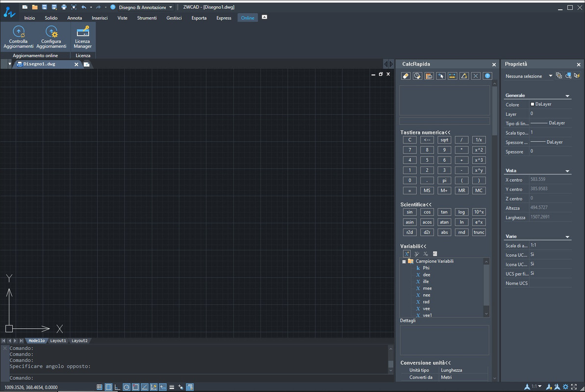Toggle ortho mode in the status bar
Image resolution: width=585 pixels, height=392 pixels.
coord(117,387)
